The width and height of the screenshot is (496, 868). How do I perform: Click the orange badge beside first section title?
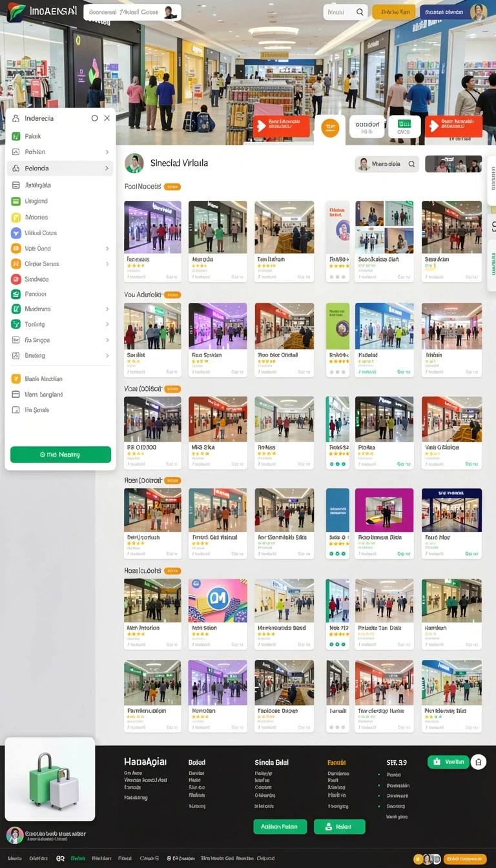click(172, 187)
